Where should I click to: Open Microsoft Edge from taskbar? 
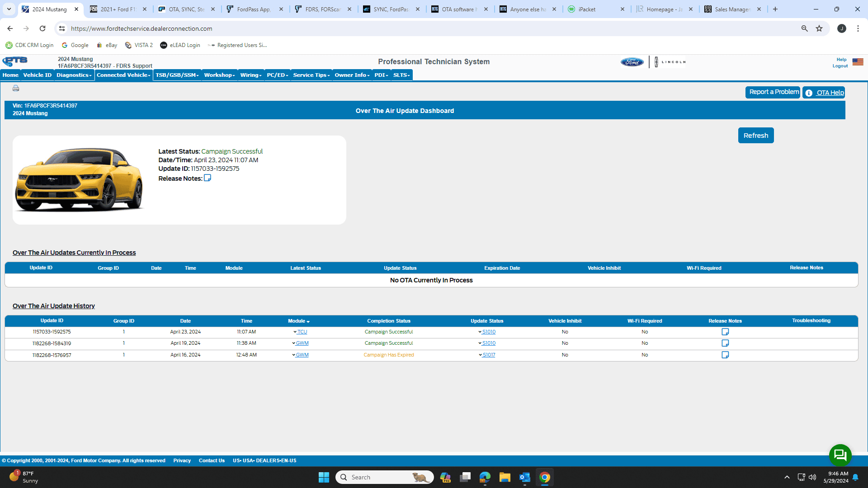point(485,477)
